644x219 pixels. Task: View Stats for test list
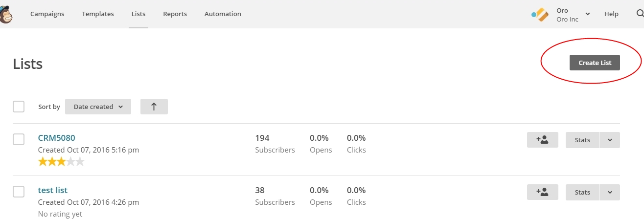[x=582, y=192]
